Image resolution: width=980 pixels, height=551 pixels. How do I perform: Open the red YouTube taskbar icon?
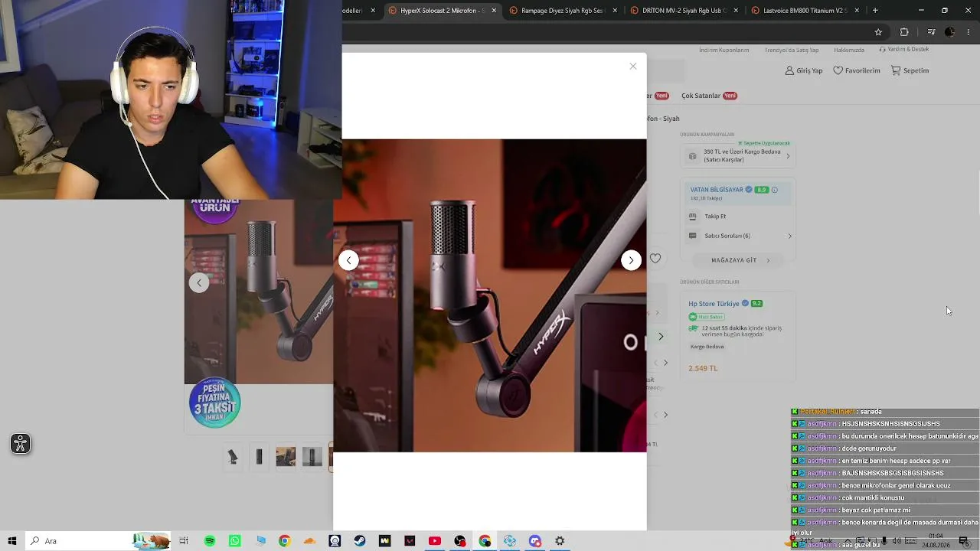pos(435,541)
